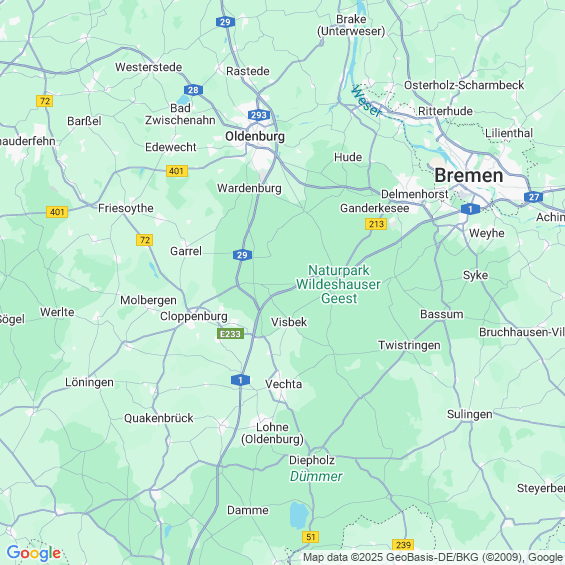Click the yellow 401 shield near Edewecht
Screen dimensions: 565x565
click(177, 171)
